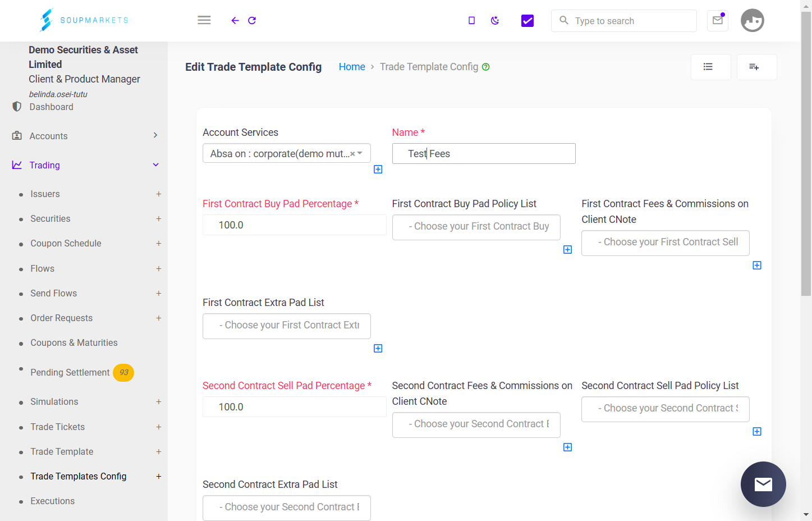This screenshot has height=521, width=812.
Task: Open Second Contract Extra Pad List dropdown
Action: [287, 508]
